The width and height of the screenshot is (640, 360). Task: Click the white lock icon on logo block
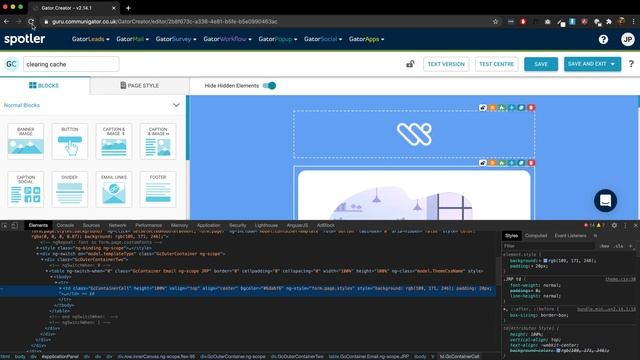[x=483, y=108]
